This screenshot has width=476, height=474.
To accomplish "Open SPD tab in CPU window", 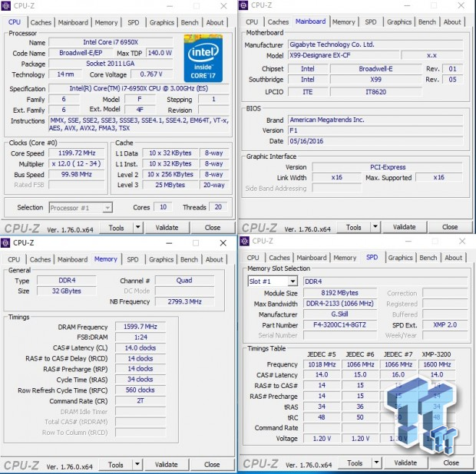I will [134, 22].
